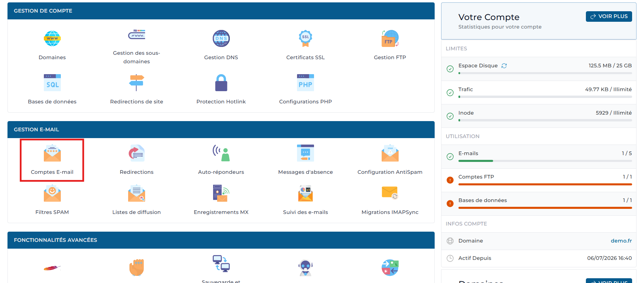
Task: Click the "UTILISATION" label
Action: tap(463, 136)
